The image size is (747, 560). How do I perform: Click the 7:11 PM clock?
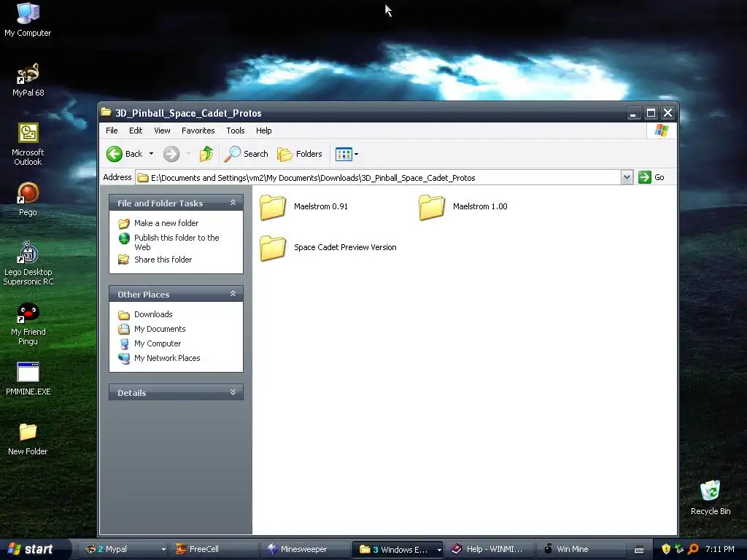719,549
